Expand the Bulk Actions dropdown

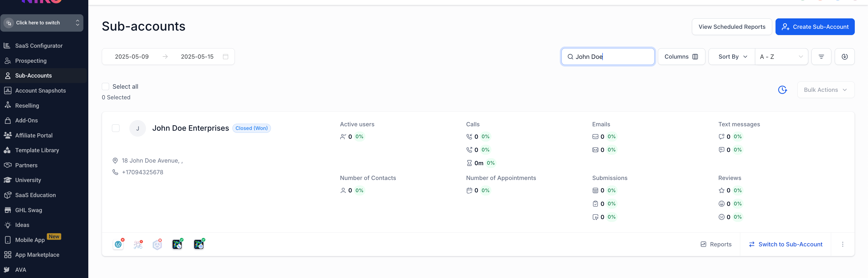point(826,90)
